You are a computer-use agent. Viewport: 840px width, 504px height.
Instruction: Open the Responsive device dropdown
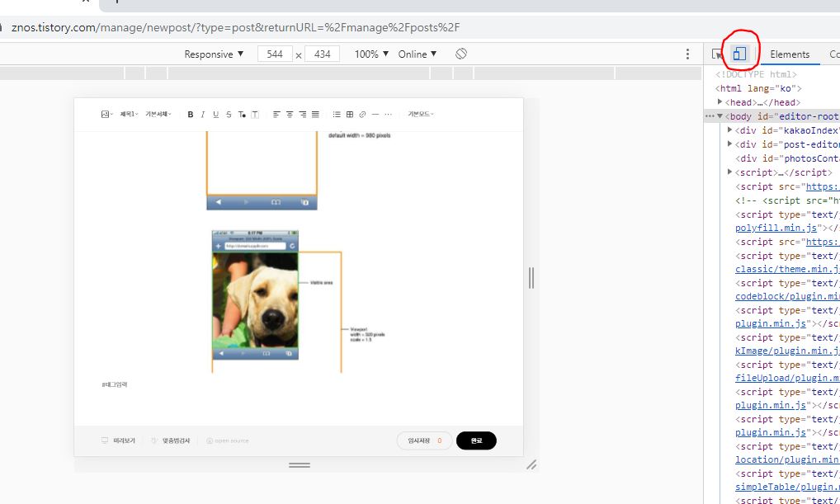click(x=214, y=54)
